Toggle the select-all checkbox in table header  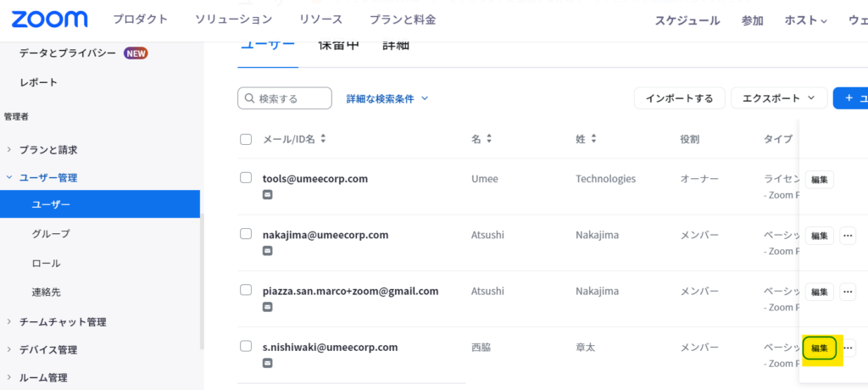click(246, 139)
